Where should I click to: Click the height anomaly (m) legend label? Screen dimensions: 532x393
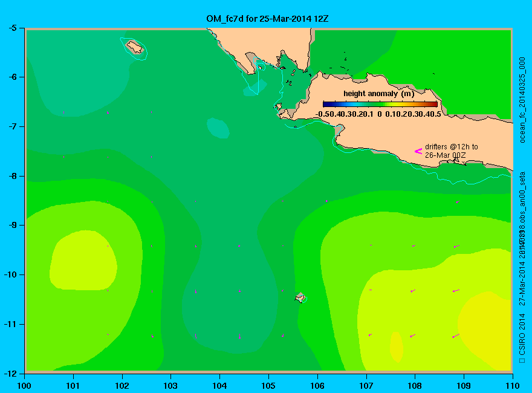[378, 94]
